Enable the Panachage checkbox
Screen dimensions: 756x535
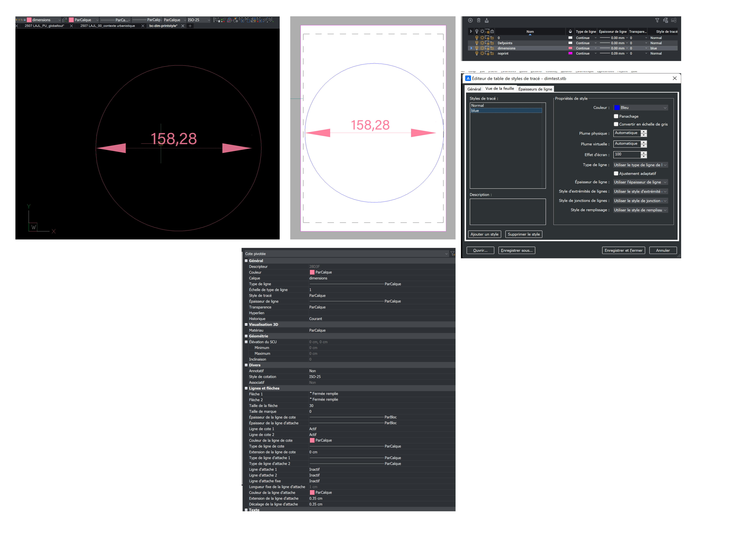pyautogui.click(x=616, y=116)
